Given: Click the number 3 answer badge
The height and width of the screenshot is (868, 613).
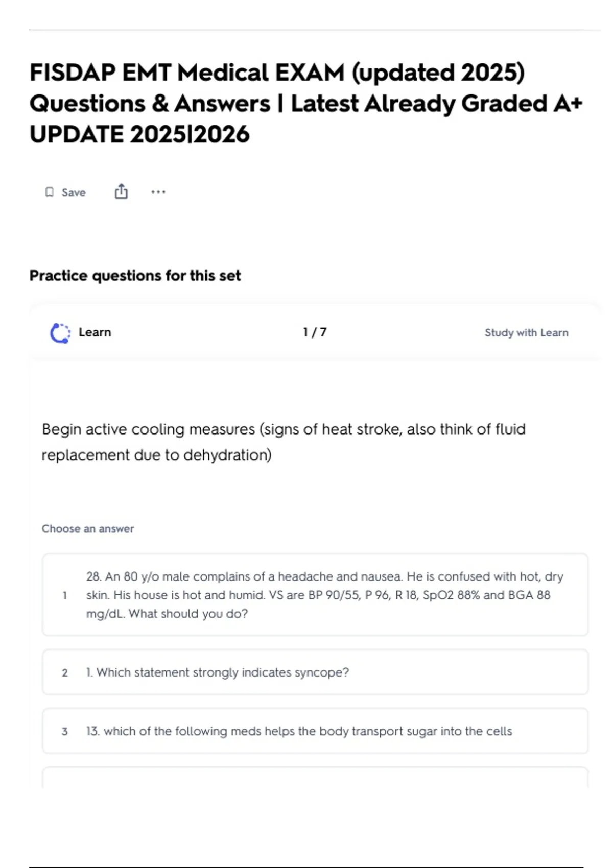Looking at the screenshot, I should (x=65, y=732).
